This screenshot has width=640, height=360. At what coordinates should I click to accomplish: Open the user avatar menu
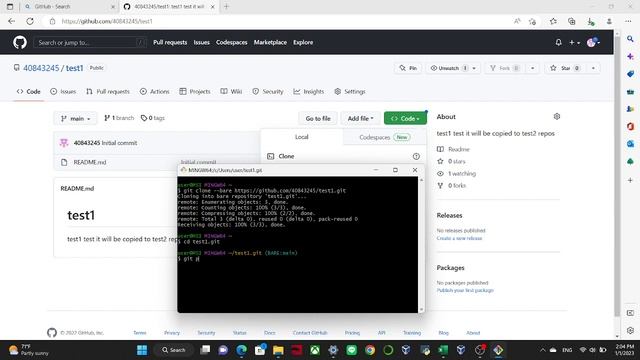pyautogui.click(x=593, y=42)
